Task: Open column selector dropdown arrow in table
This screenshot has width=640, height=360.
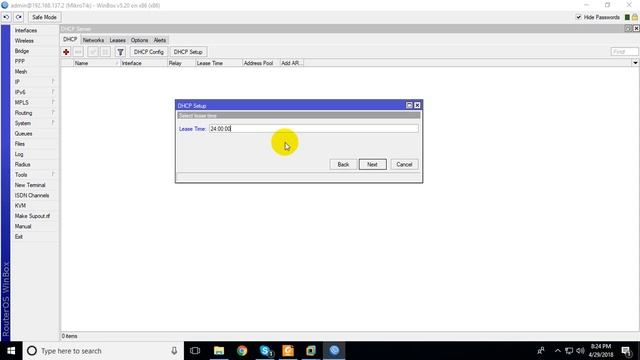Action: click(635, 63)
